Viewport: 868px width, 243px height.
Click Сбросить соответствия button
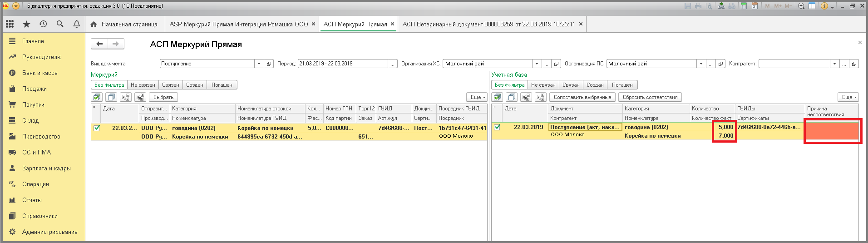point(650,97)
